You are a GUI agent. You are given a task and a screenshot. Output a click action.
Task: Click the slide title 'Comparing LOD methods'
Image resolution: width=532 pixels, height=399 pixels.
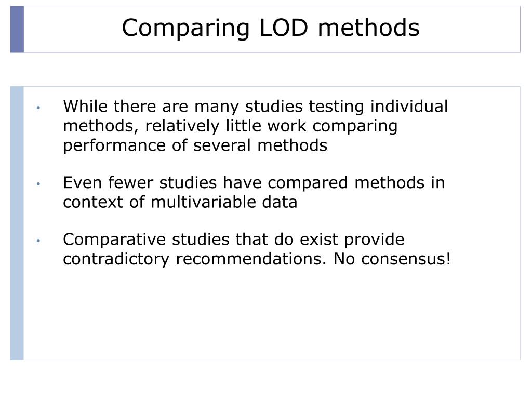pos(270,28)
